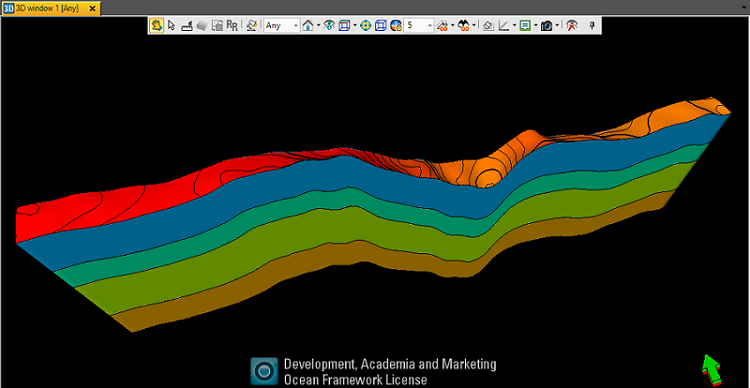Screen dimensions: 750x388
Task: Click the target/center view icon
Action: (365, 26)
